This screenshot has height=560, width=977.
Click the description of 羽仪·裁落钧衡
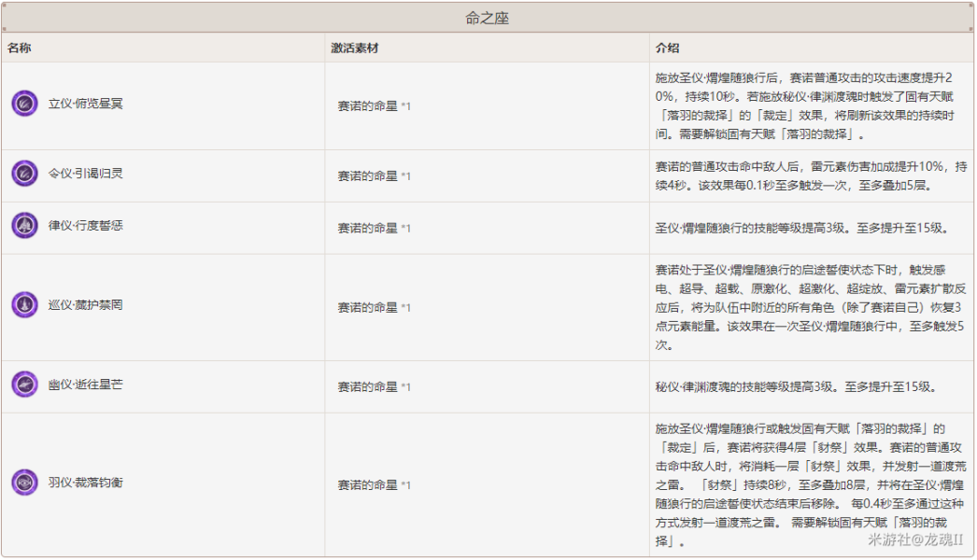(x=810, y=484)
